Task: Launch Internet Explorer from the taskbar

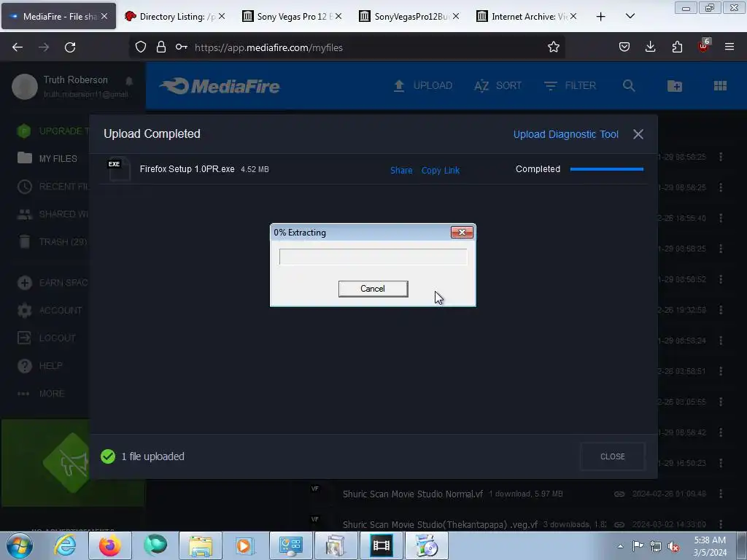Action: click(x=65, y=545)
